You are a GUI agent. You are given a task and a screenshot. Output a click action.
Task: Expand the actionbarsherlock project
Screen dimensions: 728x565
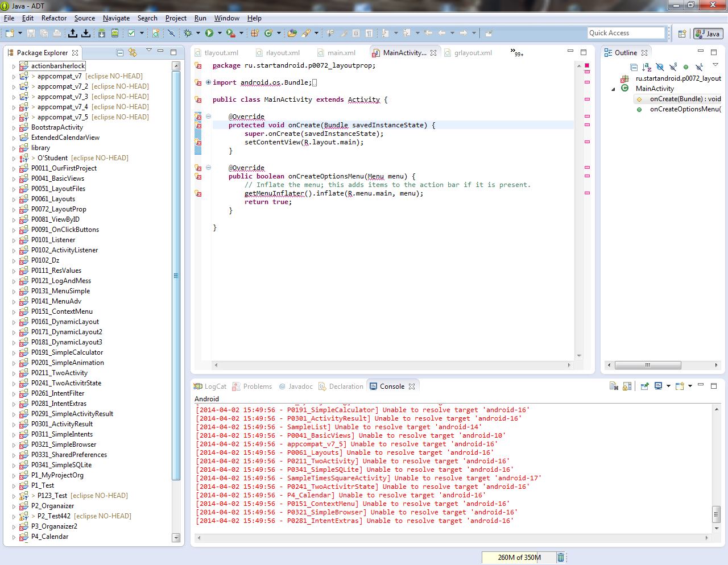[x=14, y=66]
